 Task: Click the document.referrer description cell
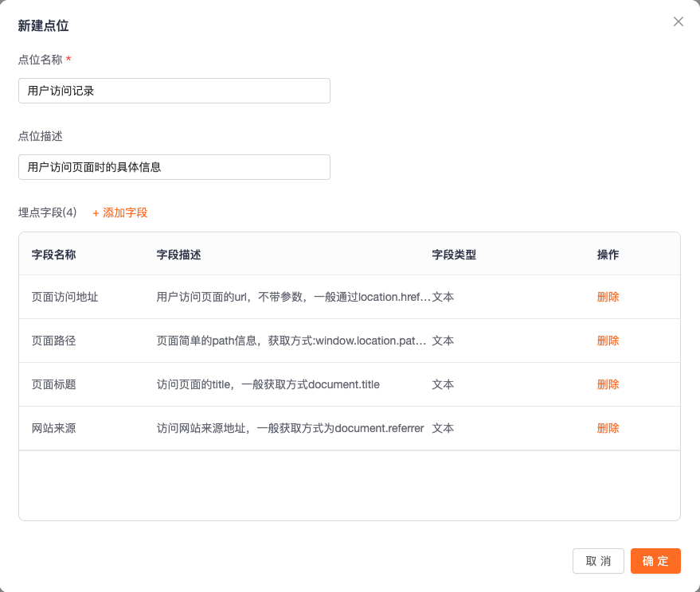(290, 428)
